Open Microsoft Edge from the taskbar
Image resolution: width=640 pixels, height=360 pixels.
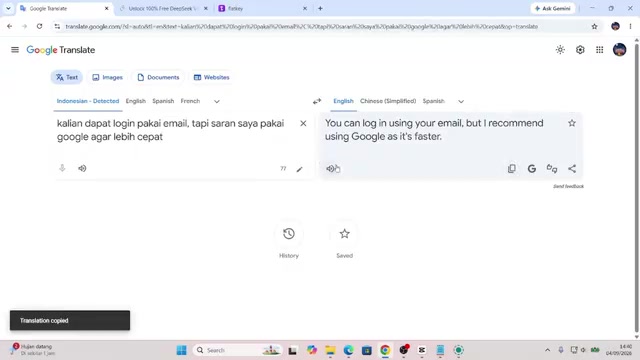click(x=348, y=350)
